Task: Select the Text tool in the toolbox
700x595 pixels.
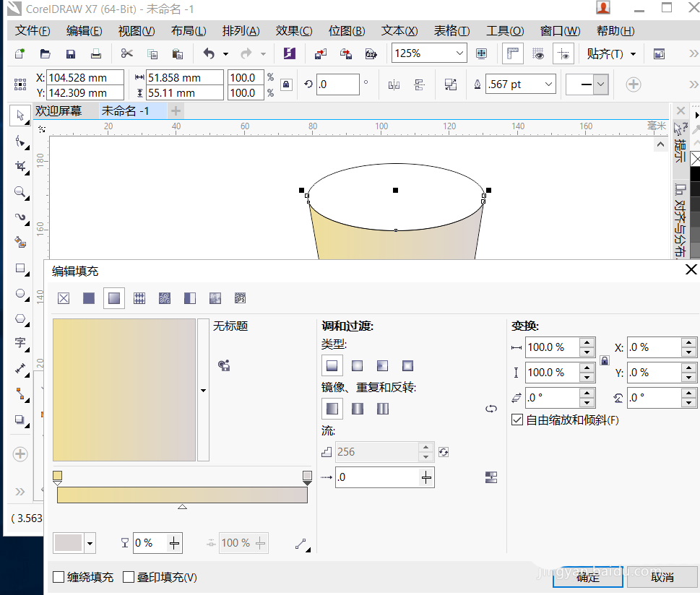Action: coord(20,343)
